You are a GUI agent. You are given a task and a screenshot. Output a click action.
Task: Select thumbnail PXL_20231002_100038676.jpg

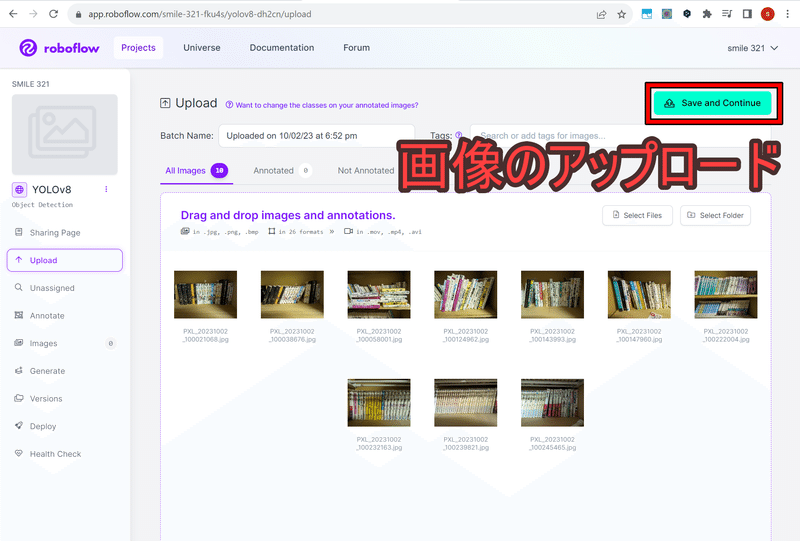pyautogui.click(x=292, y=294)
